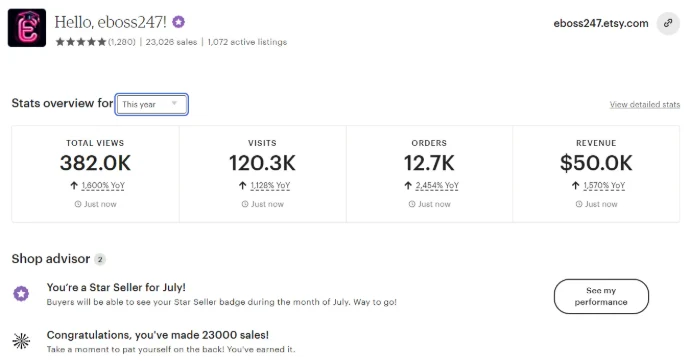Click the 1,072 active listings text
The height and width of the screenshot is (361, 690).
tap(247, 42)
